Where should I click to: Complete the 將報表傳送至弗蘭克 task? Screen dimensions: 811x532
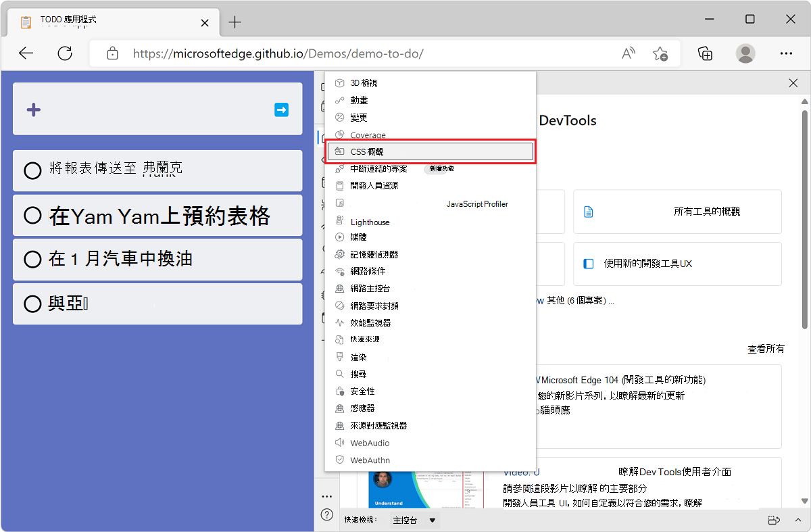tap(32, 170)
